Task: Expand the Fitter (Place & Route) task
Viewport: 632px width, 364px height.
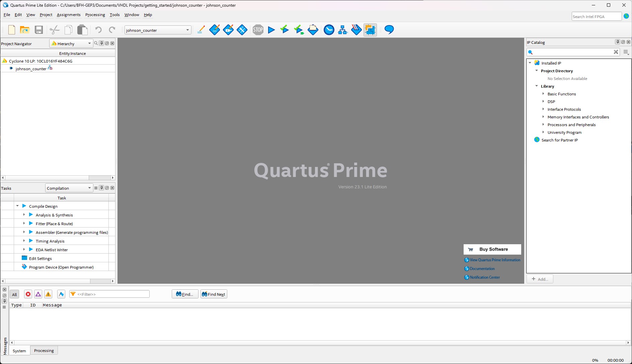Action: 24,223
